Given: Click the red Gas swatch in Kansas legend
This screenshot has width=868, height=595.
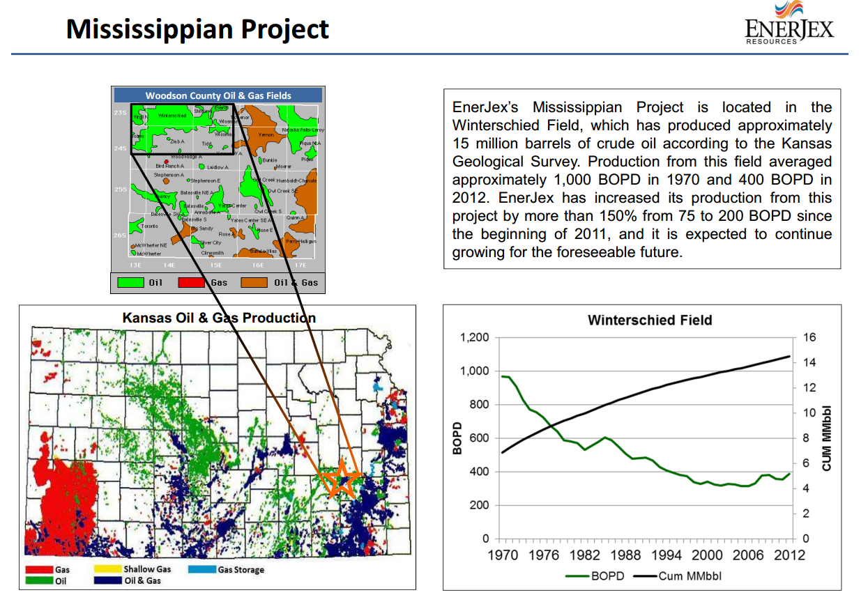Looking at the screenshot, I should pos(39,570).
